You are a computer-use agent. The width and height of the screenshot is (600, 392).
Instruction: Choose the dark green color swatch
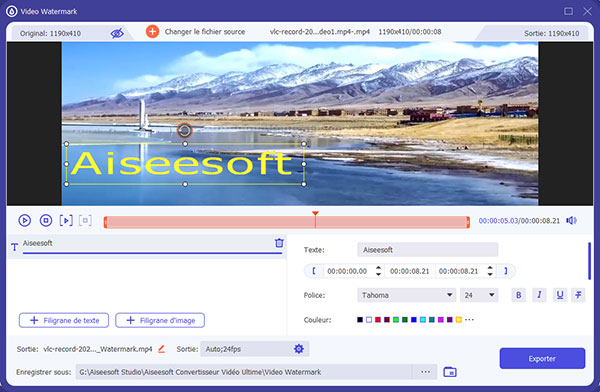coord(405,320)
